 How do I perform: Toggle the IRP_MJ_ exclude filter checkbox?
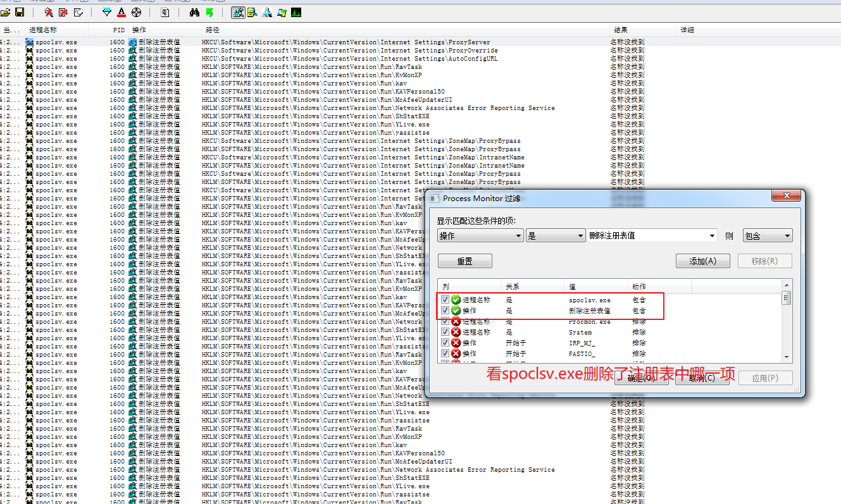pos(445,343)
